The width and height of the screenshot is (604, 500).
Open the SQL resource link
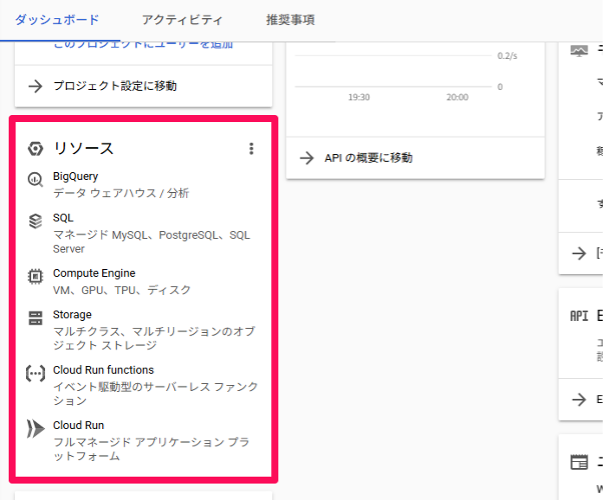point(63,218)
